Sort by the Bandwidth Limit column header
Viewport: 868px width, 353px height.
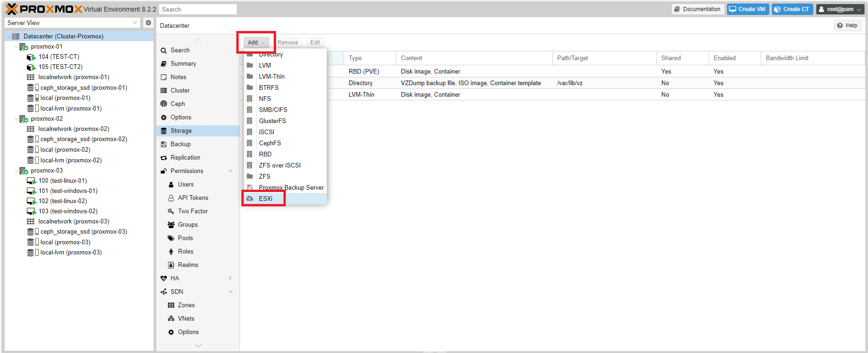pyautogui.click(x=813, y=58)
